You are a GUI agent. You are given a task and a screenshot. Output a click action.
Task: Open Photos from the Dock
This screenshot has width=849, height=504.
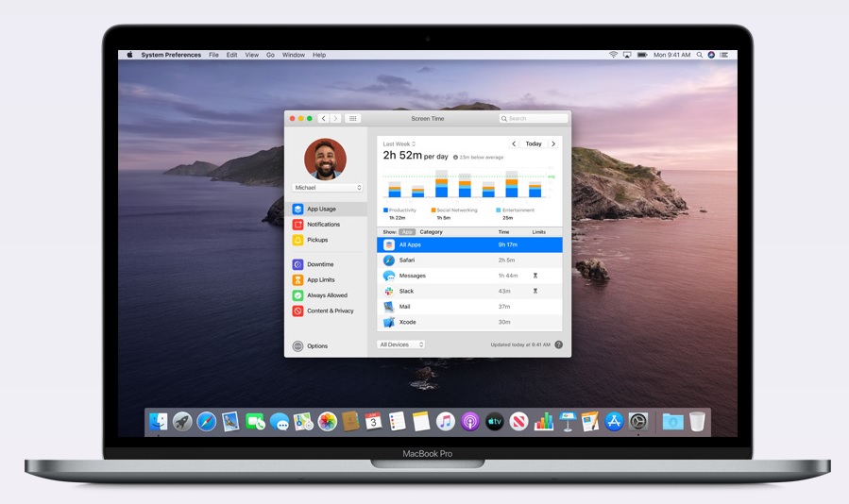pyautogui.click(x=327, y=421)
